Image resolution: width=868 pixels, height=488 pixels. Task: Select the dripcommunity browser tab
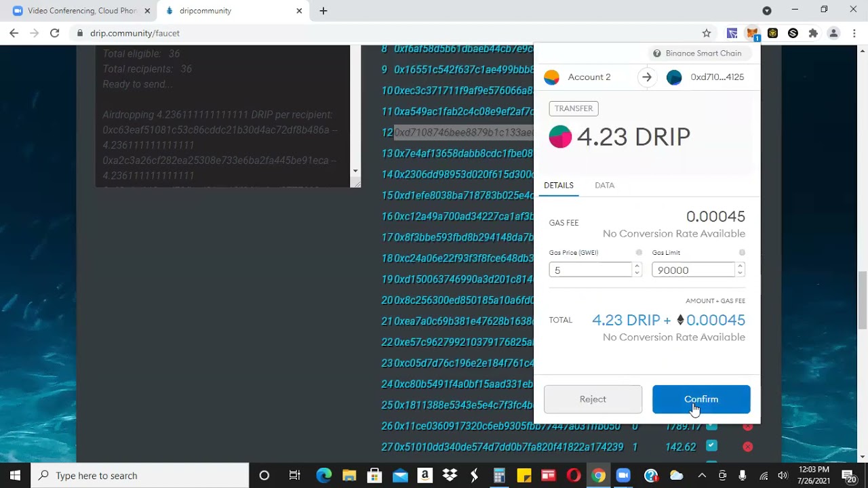[x=233, y=11]
